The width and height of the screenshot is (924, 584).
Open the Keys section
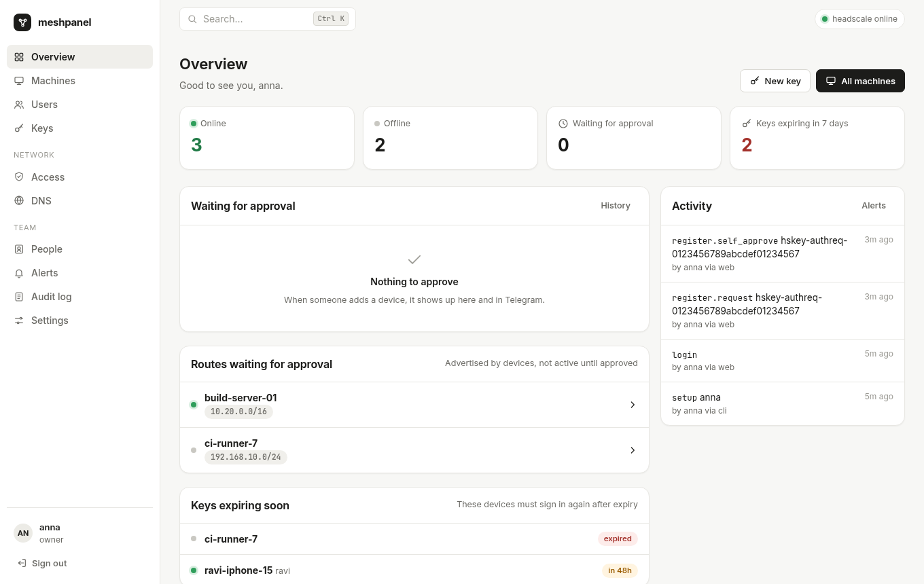coord(79,128)
